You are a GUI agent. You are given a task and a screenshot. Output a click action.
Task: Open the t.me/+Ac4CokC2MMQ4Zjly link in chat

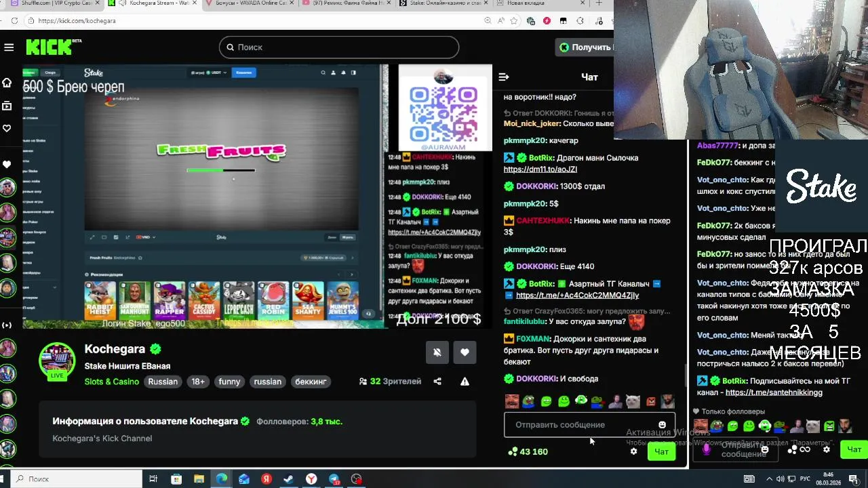(x=578, y=296)
